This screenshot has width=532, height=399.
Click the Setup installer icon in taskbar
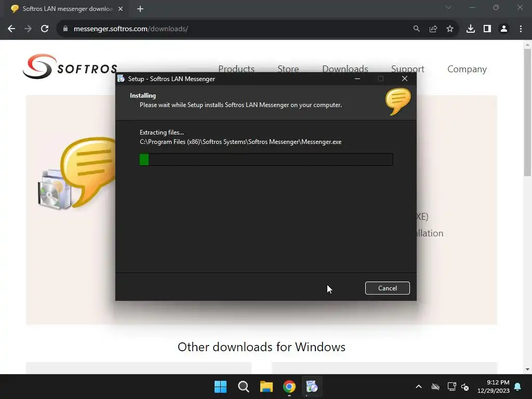tap(312, 387)
